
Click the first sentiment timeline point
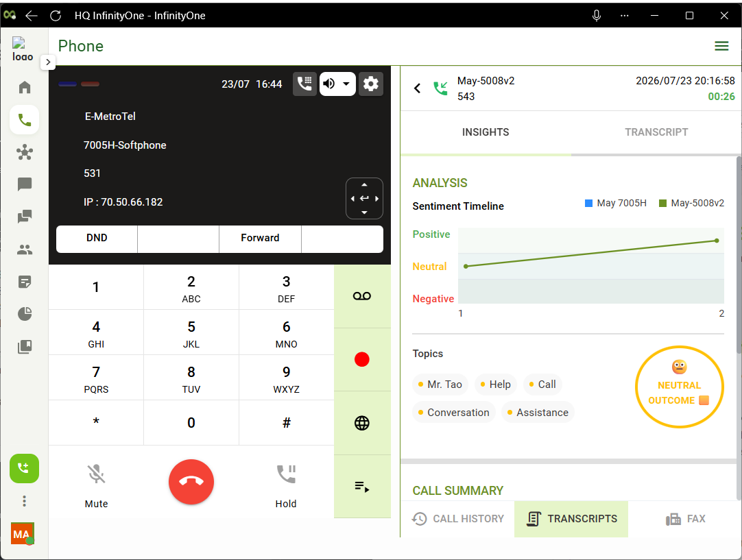[x=466, y=266]
